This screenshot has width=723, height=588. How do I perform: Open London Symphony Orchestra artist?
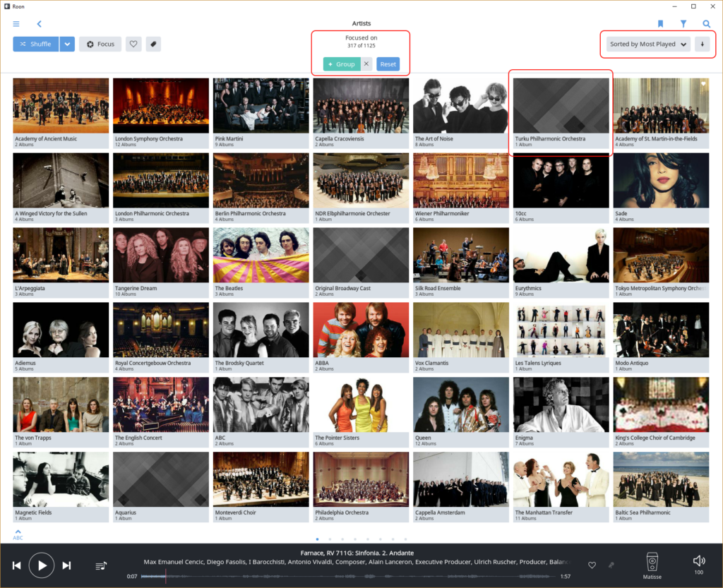click(161, 113)
